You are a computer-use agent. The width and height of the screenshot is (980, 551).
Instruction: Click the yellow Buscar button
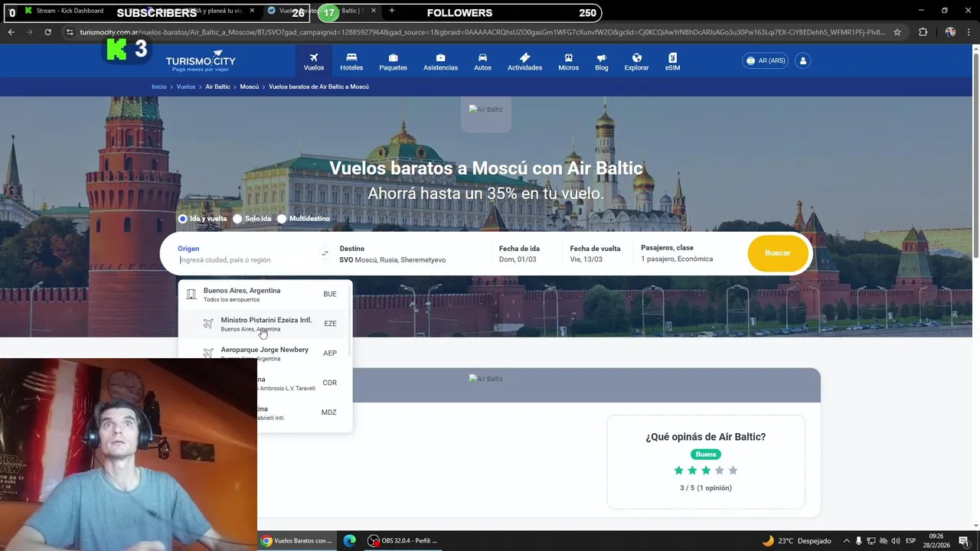pos(778,253)
